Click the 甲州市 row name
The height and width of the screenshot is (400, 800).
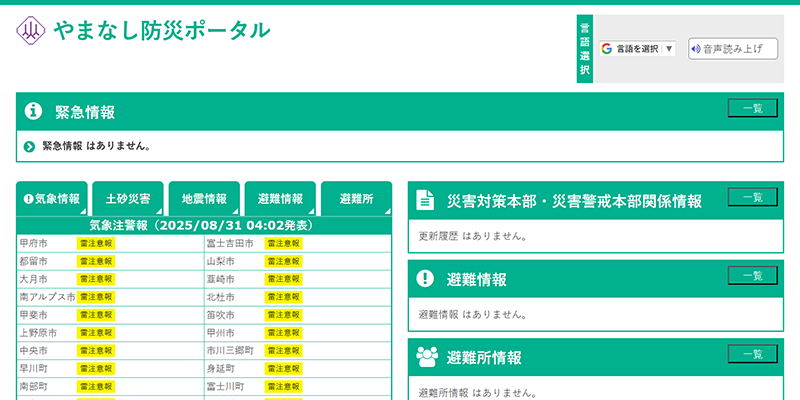click(x=220, y=333)
